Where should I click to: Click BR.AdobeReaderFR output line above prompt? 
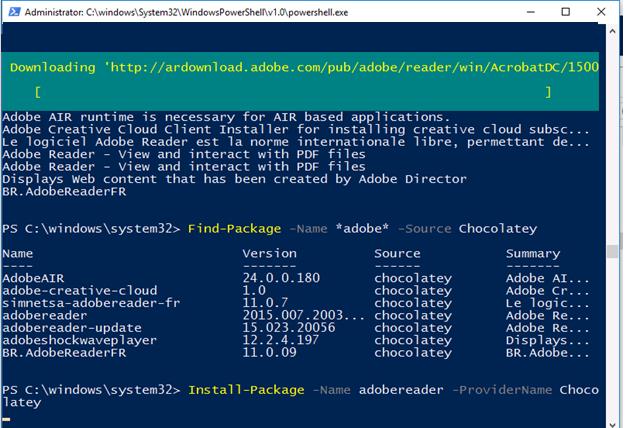[x=64, y=192]
